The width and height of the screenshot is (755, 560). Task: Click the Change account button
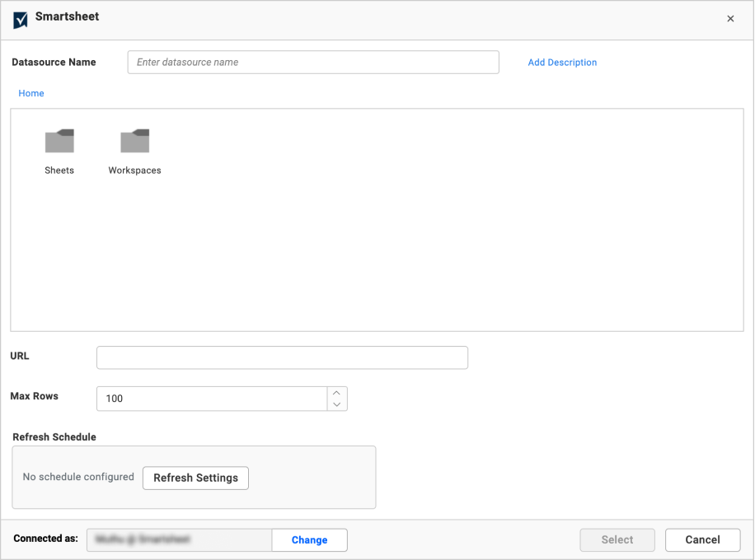coord(310,539)
